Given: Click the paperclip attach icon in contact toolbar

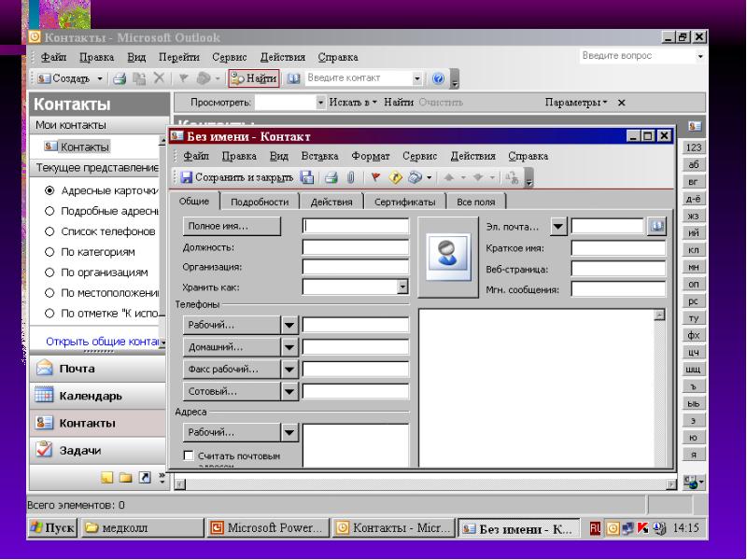Looking at the screenshot, I should coord(351,177).
